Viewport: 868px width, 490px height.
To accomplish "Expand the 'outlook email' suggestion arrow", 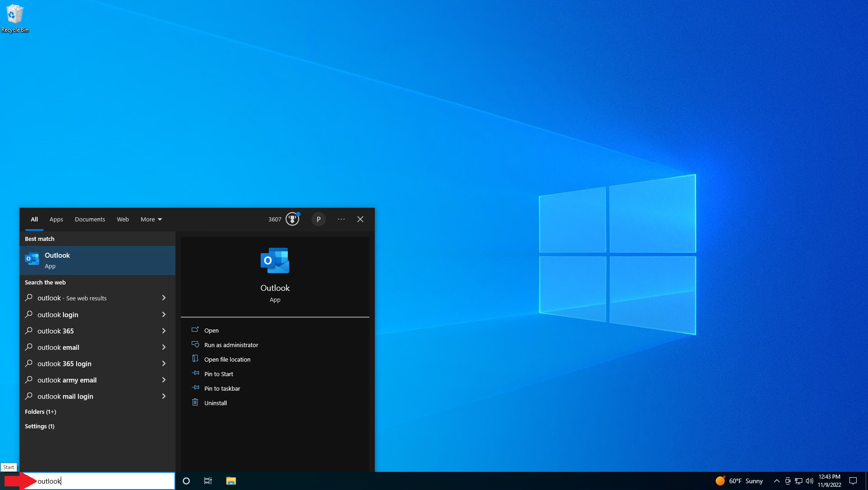I will (164, 347).
